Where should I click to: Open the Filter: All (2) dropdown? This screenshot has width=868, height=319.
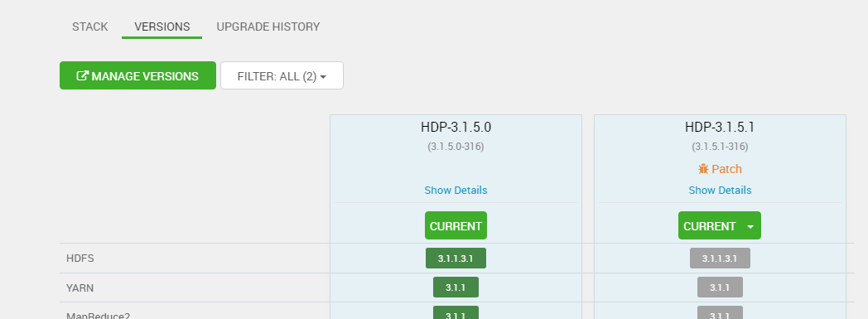282,75
